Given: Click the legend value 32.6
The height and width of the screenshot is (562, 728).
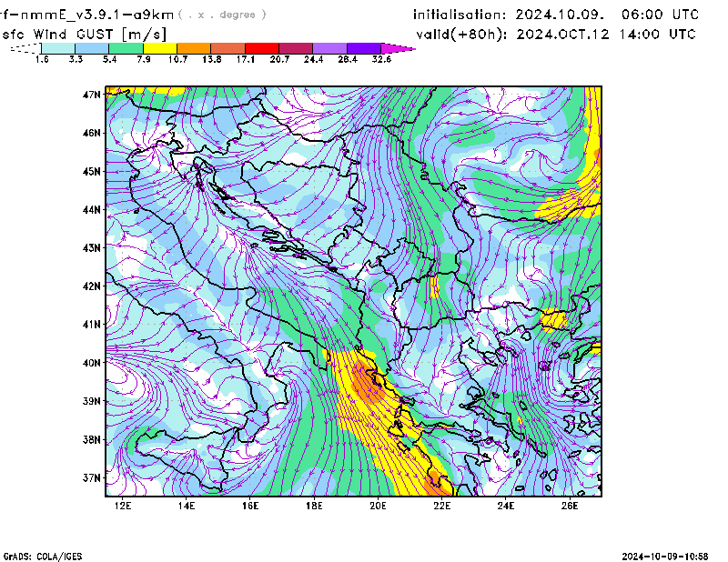Looking at the screenshot, I should [381, 59].
